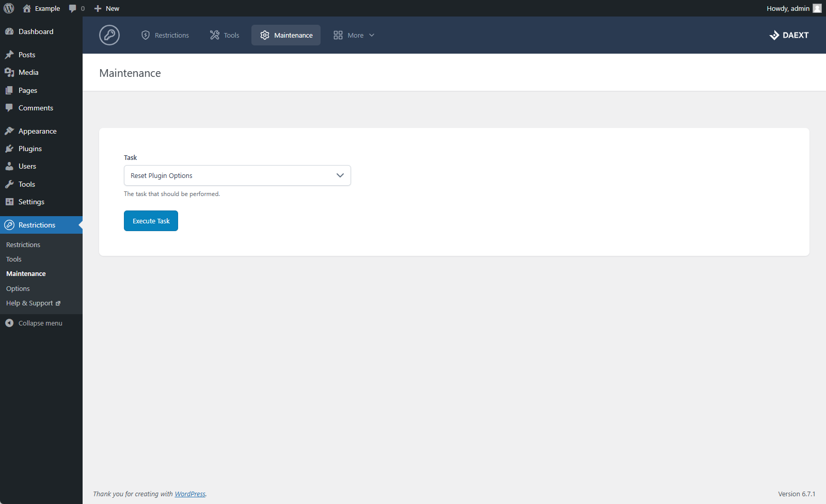The image size is (826, 504).
Task: Click New in the admin bar
Action: click(113, 8)
